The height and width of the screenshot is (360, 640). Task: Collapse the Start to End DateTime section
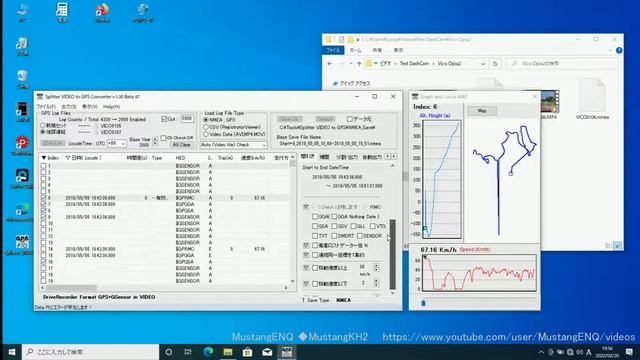pos(392,167)
